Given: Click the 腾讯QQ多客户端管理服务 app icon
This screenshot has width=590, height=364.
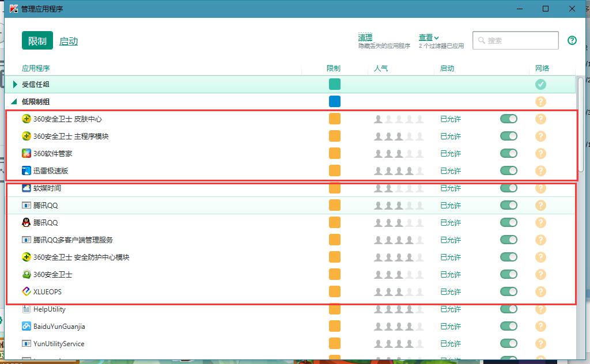Looking at the screenshot, I should coord(27,240).
